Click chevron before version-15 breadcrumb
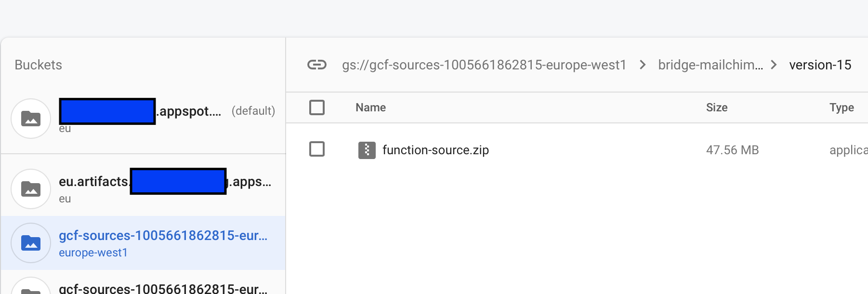The width and height of the screenshot is (868, 294). point(774,65)
